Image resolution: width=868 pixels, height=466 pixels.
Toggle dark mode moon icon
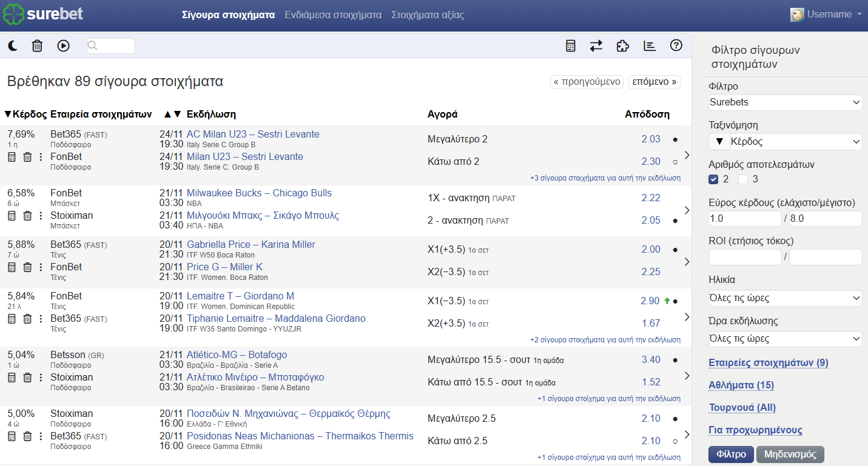[13, 45]
